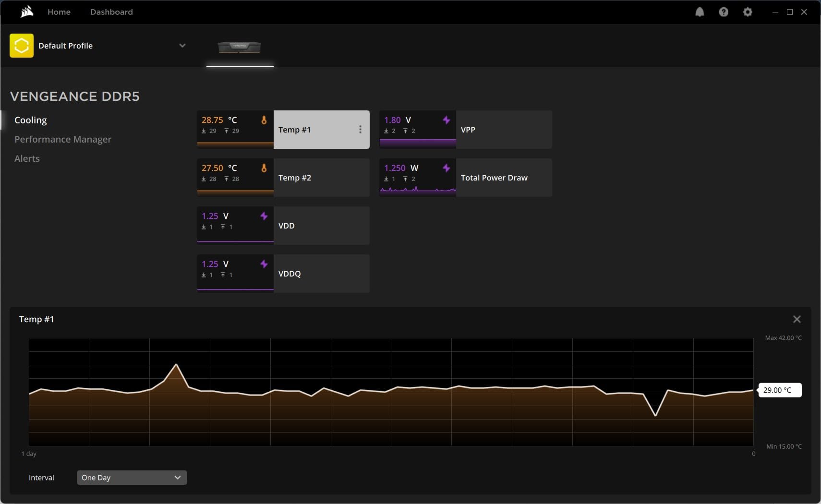This screenshot has width=821, height=504.
Task: Go to the Home tab
Action: click(59, 12)
